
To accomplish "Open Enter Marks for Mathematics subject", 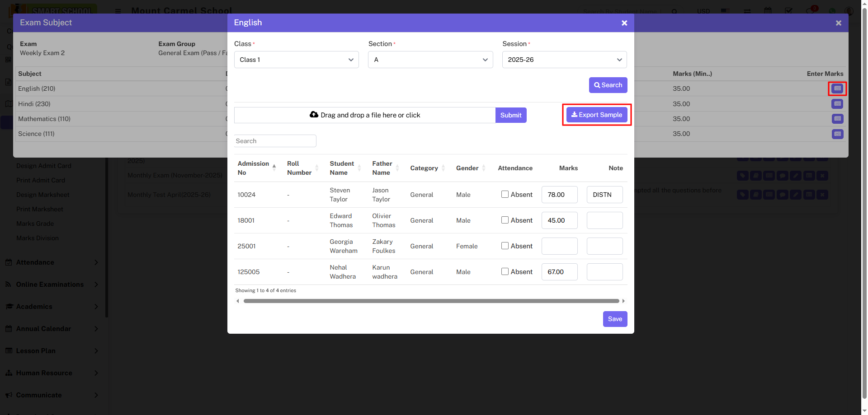I will 837,119.
